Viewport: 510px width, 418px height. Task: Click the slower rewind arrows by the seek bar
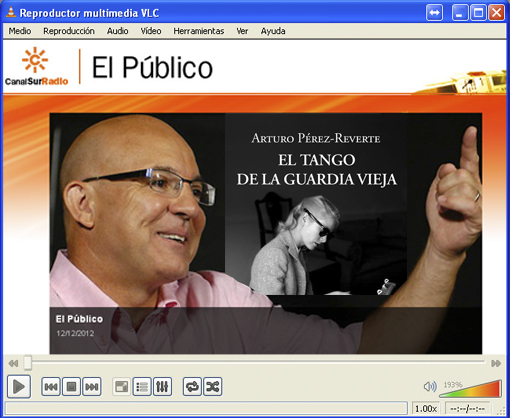tap(13, 363)
